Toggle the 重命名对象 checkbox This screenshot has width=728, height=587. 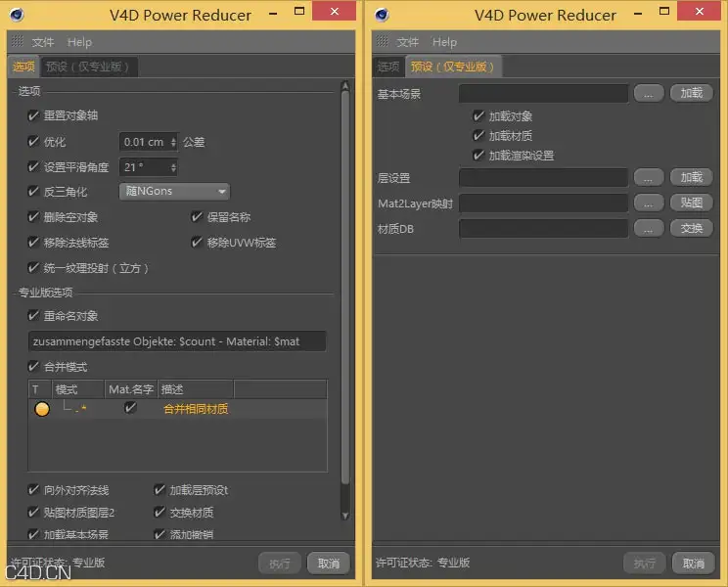[x=33, y=316]
